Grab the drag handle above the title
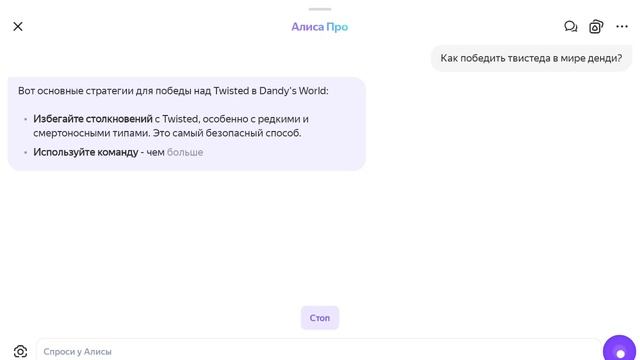Image resolution: width=640 pixels, height=360 pixels. click(320, 9)
